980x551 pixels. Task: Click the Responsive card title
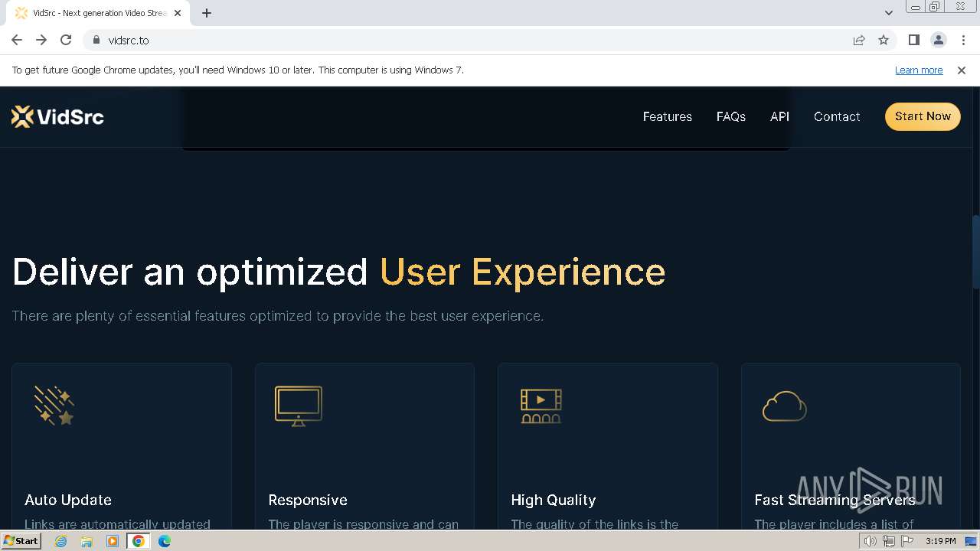coord(308,500)
